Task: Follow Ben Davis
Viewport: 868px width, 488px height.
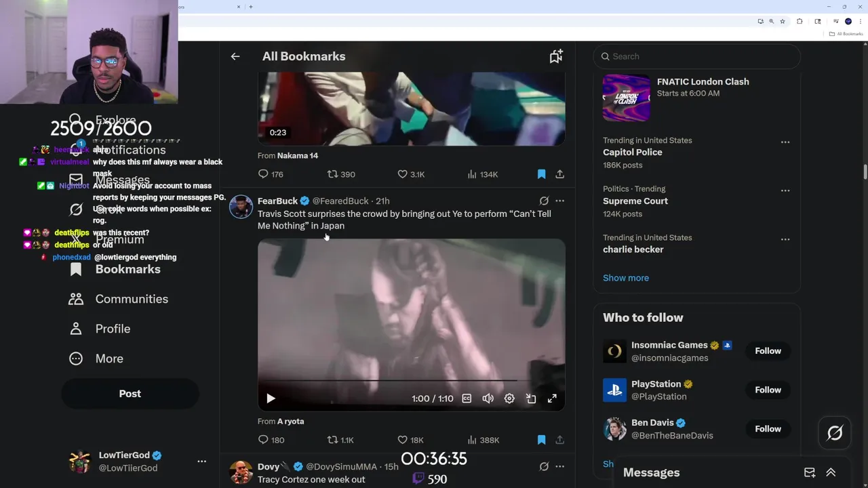Action: [768, 429]
